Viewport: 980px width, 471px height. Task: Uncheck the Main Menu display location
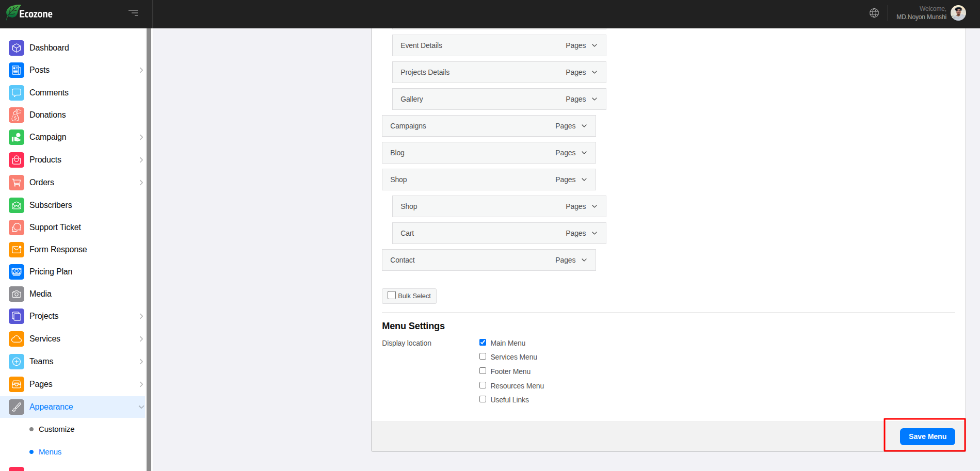tap(483, 342)
